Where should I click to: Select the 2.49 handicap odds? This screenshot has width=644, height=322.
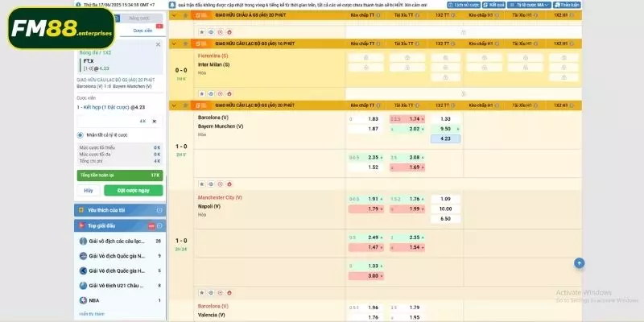(365, 237)
